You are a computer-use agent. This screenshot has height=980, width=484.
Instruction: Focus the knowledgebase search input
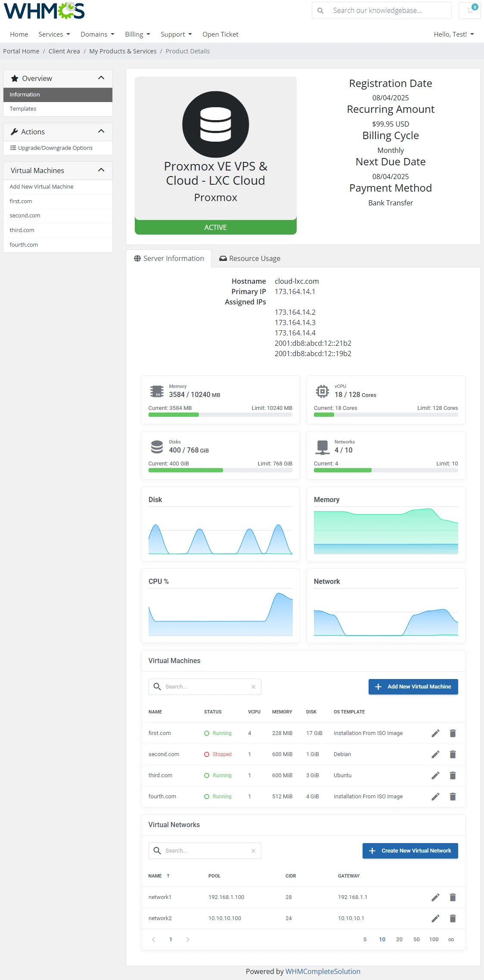pos(390,10)
